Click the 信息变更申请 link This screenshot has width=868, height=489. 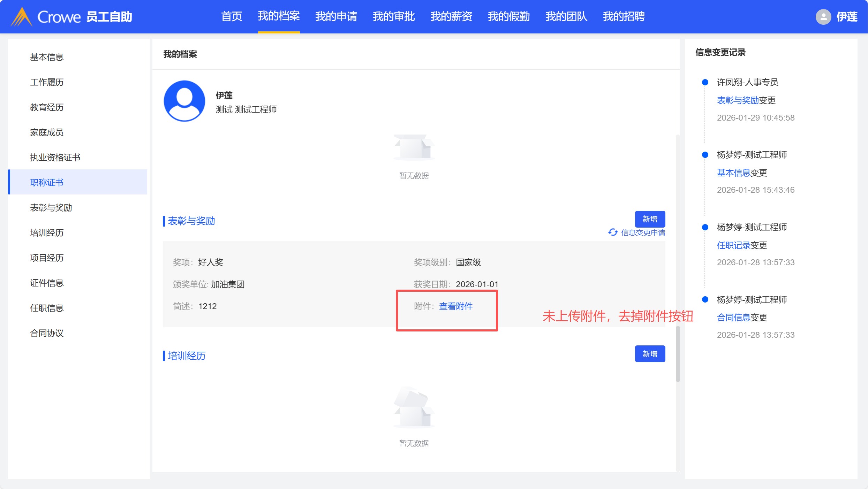coord(643,232)
